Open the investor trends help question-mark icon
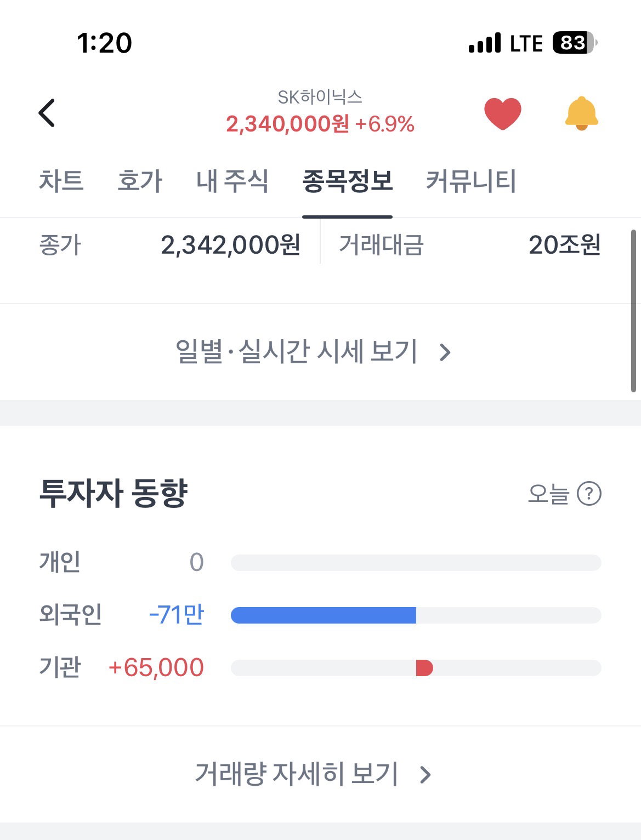 click(589, 494)
